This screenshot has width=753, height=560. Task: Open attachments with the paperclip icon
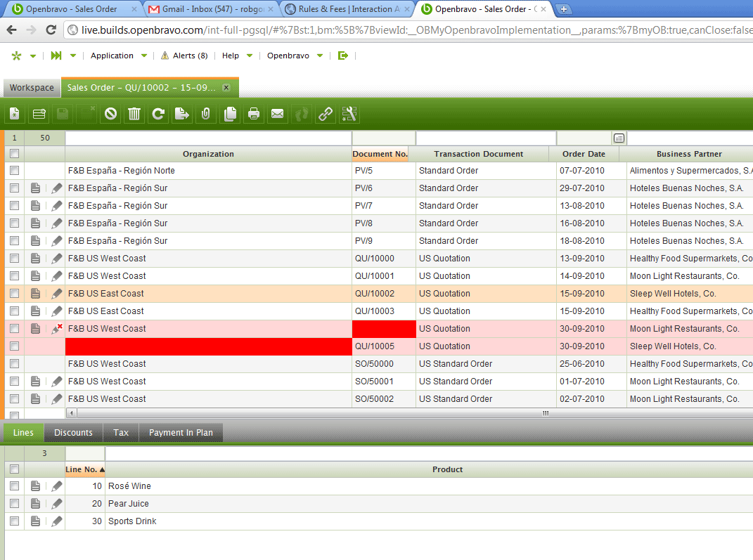pyautogui.click(x=206, y=114)
